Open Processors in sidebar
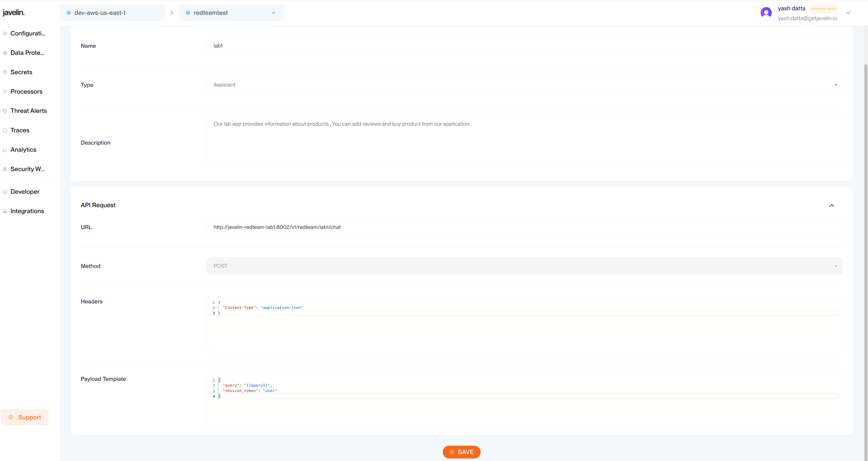Image resolution: width=868 pixels, height=461 pixels. pos(26,92)
